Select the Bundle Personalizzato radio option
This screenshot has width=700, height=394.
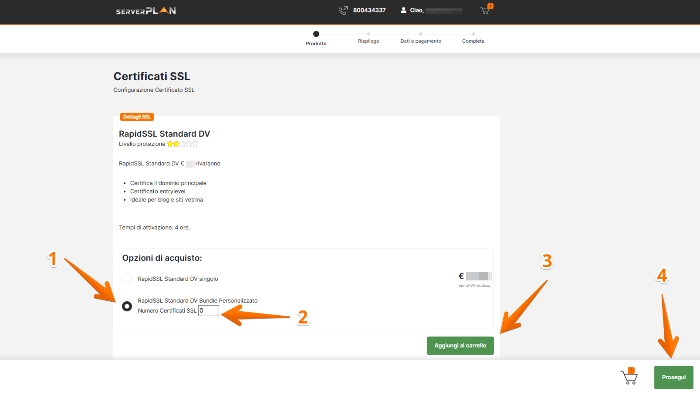pyautogui.click(x=127, y=306)
